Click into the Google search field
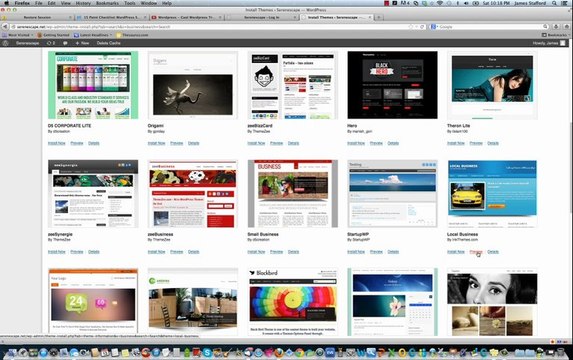Image resolution: width=573 pixels, height=360 pixels. click(490, 27)
